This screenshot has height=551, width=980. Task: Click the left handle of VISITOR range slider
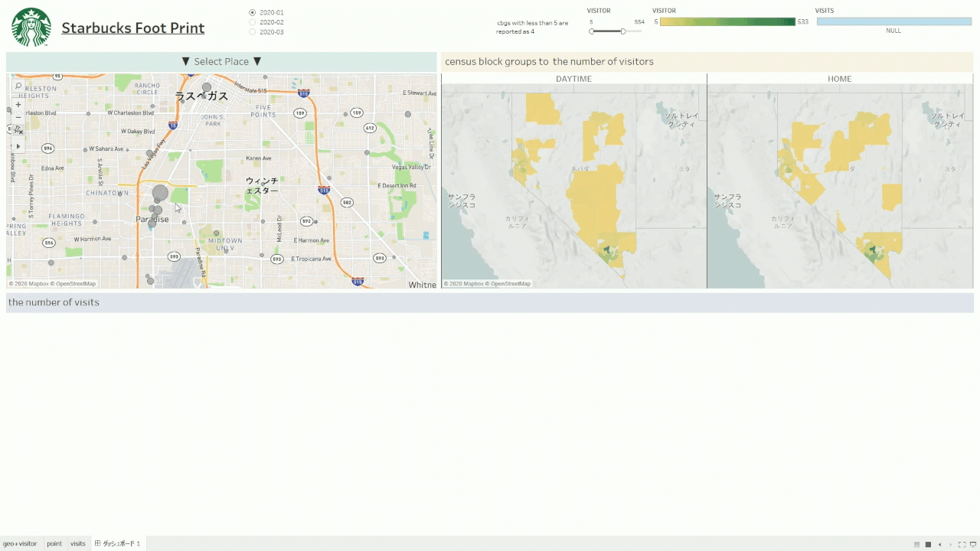pos(592,31)
